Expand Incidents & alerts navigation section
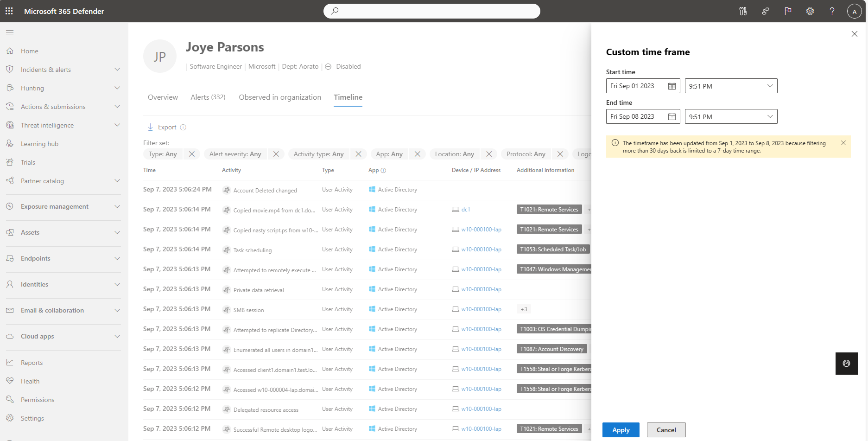Screen dimensions: 868x441 (117, 70)
